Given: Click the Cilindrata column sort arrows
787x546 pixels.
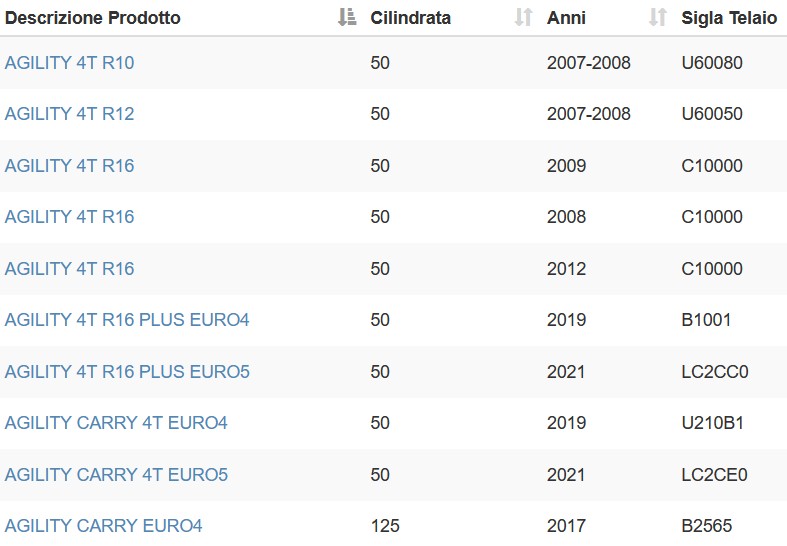Looking at the screenshot, I should [523, 17].
